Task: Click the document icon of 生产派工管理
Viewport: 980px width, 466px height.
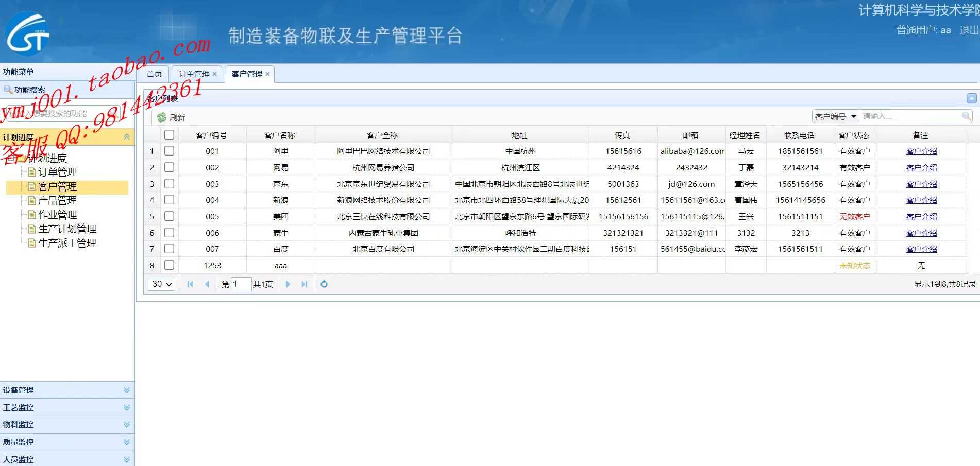Action: [x=32, y=243]
